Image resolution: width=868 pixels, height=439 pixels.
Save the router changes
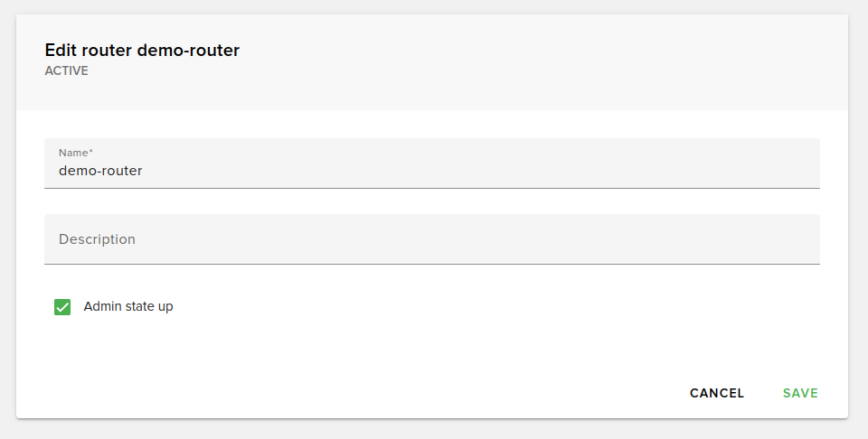[x=800, y=393]
